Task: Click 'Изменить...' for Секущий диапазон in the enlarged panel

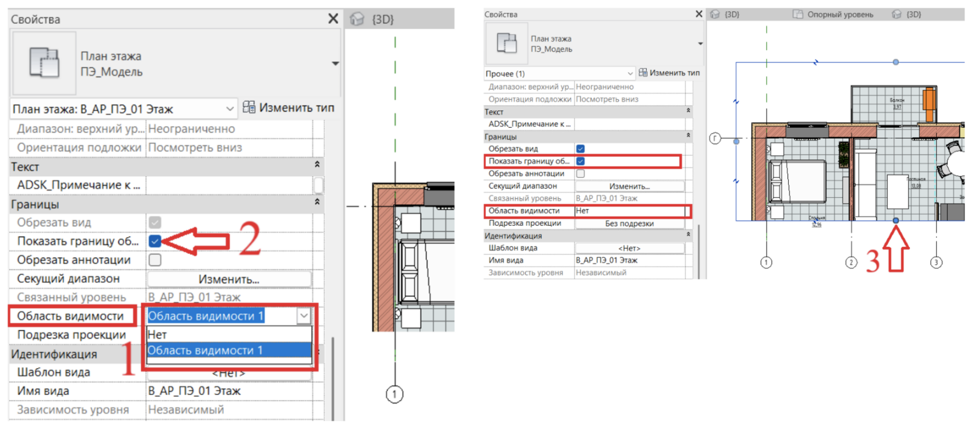Action: coord(229,279)
